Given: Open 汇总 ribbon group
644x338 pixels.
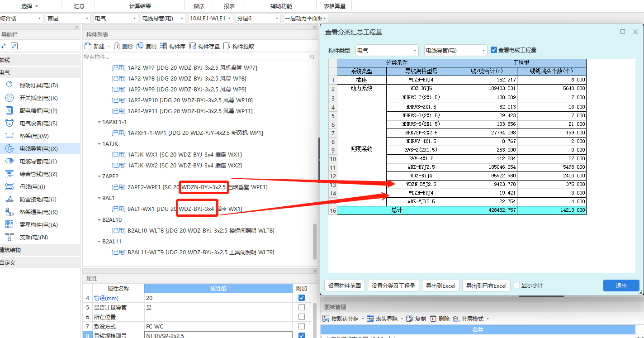Looking at the screenshot, I should click(79, 6).
